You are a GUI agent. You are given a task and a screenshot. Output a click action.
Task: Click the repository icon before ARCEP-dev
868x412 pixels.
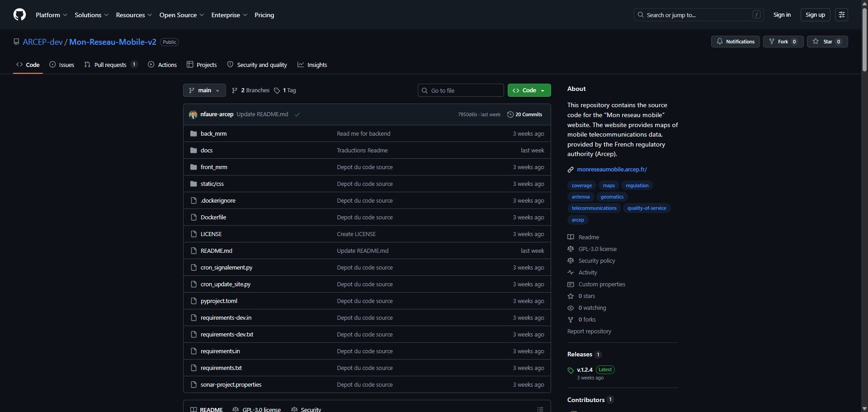click(16, 42)
